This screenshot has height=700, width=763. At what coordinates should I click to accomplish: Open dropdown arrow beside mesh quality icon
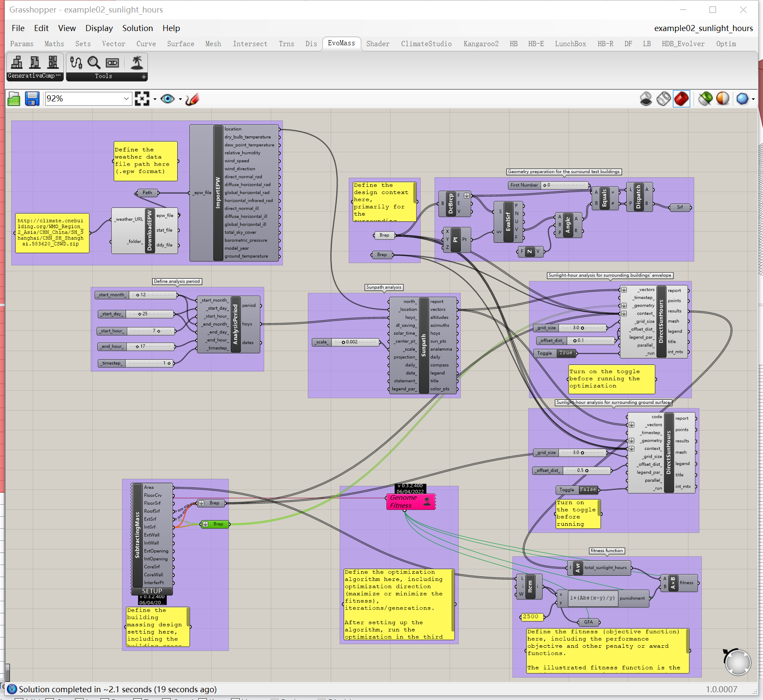click(x=753, y=99)
